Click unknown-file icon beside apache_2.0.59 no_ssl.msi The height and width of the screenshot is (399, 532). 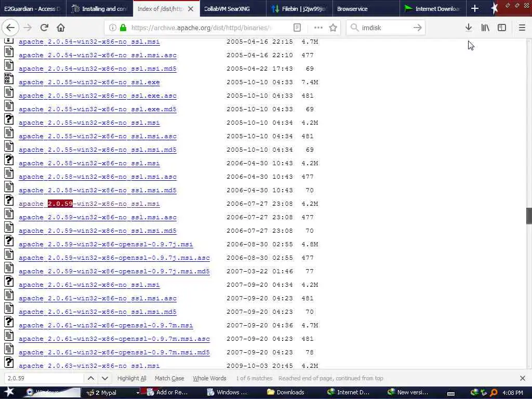(9, 200)
